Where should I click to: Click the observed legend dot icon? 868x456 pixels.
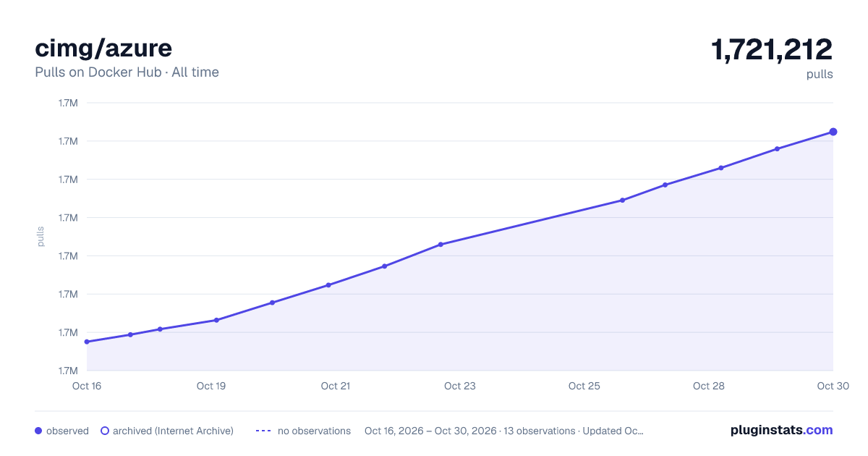(38, 431)
